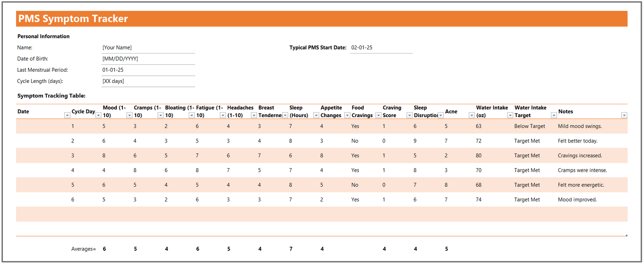Open the Breast Tenderness filter dropdown
644x264 pixels.
coord(285,115)
